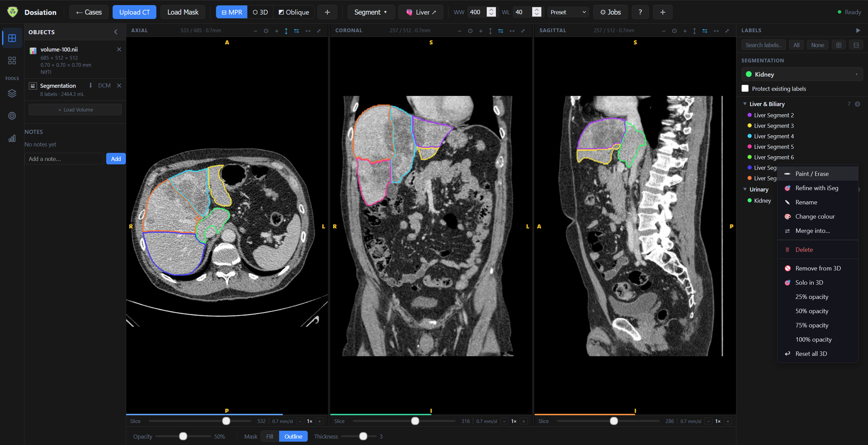Select Change colour menu entry
The width and height of the screenshot is (868, 445).
coord(817,217)
